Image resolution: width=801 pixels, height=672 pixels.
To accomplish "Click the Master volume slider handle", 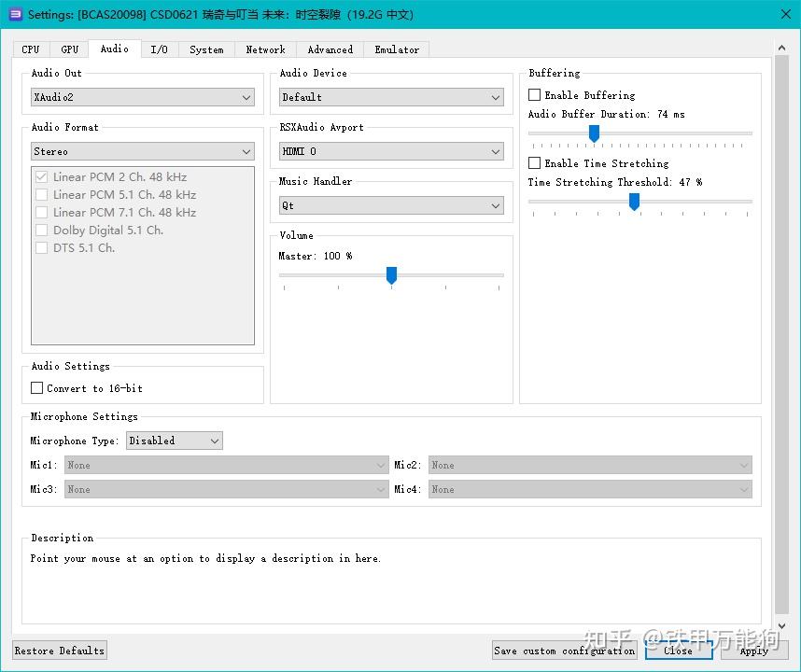I will (392, 275).
